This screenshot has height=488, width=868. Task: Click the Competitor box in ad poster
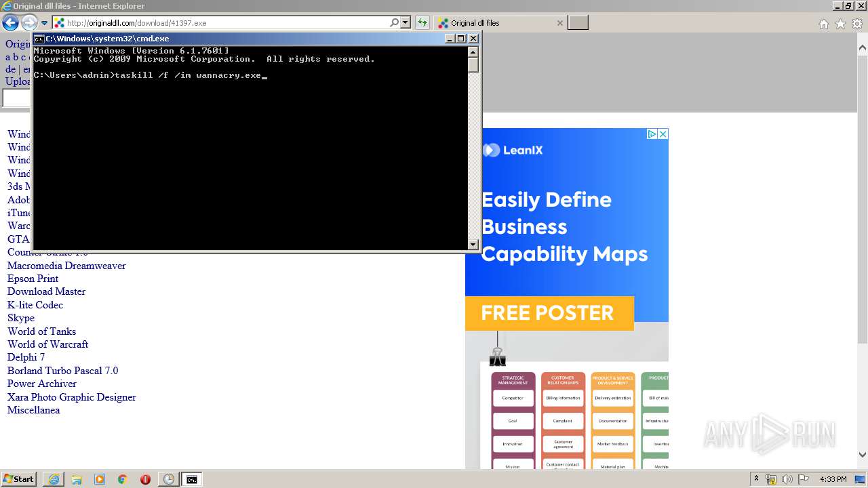513,398
